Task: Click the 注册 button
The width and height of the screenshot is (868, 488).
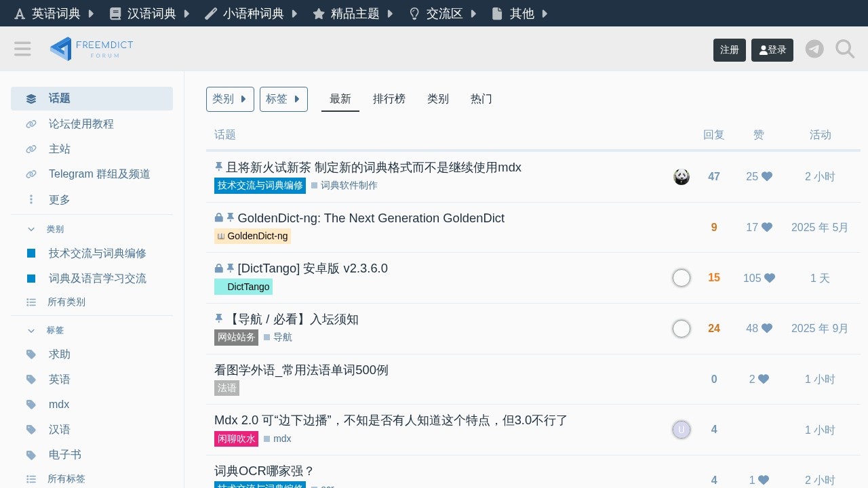Action: tap(729, 50)
